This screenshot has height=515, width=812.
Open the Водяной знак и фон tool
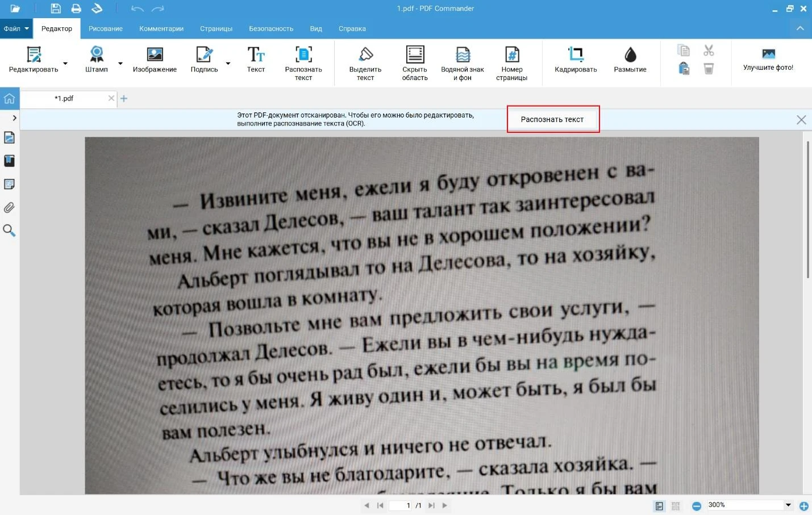pyautogui.click(x=463, y=64)
